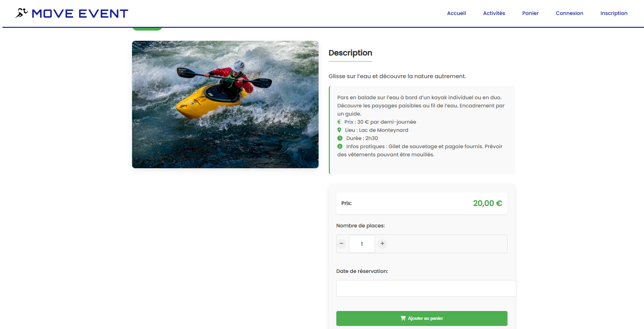Click the location pin icon
The width and height of the screenshot is (644, 329).
pos(339,130)
